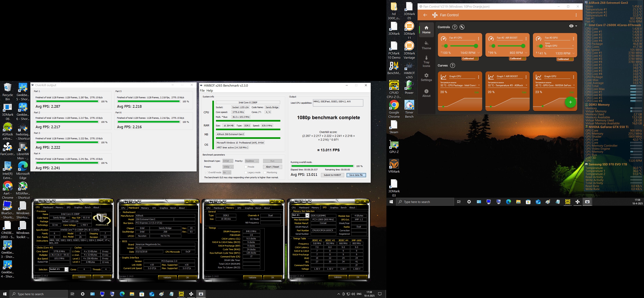Open Graph GPU curve card three-dot menu
The image size is (644, 298).
[x=574, y=77]
